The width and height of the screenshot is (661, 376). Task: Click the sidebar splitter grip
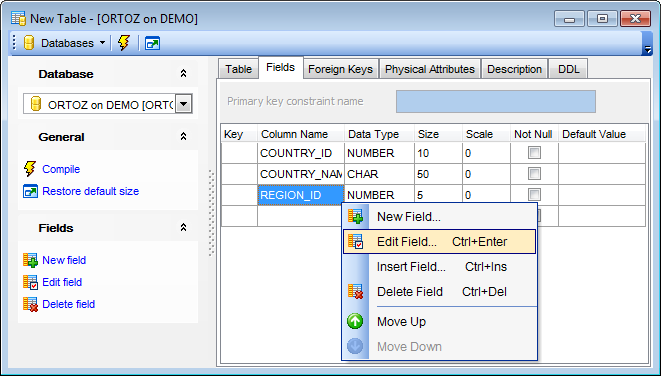point(212,213)
